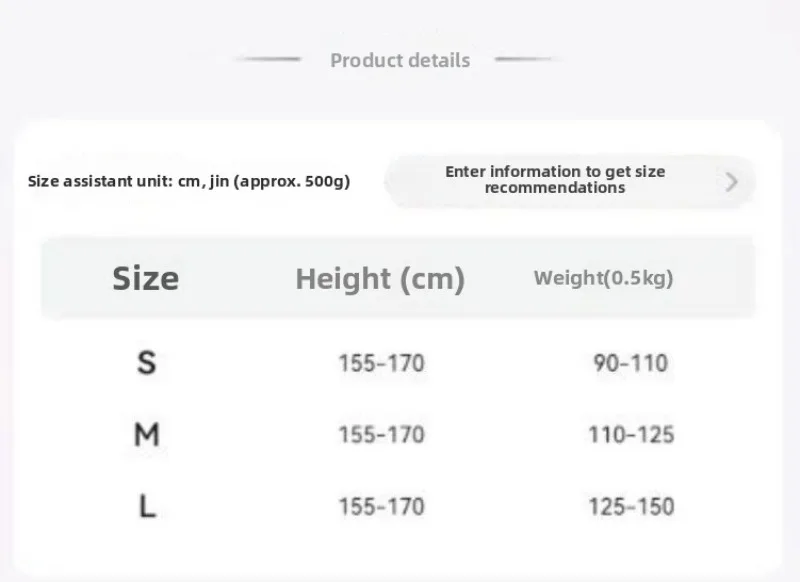Select the Size column header
800x582 pixels.
coord(145,279)
